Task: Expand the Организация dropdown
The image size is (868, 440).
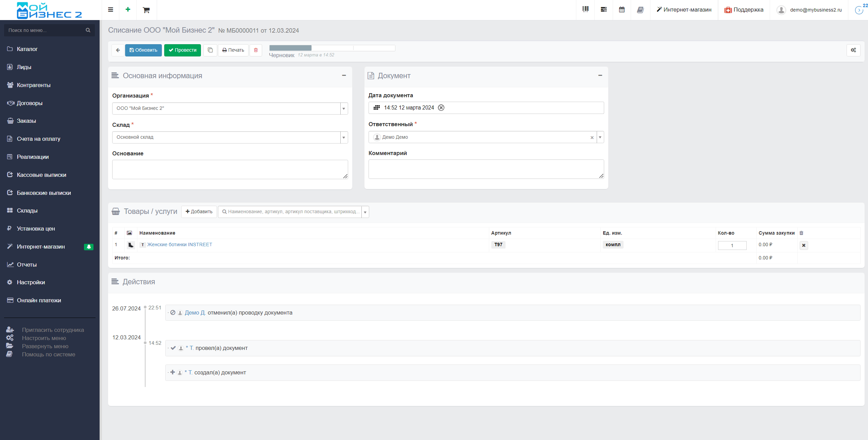Action: tap(344, 108)
